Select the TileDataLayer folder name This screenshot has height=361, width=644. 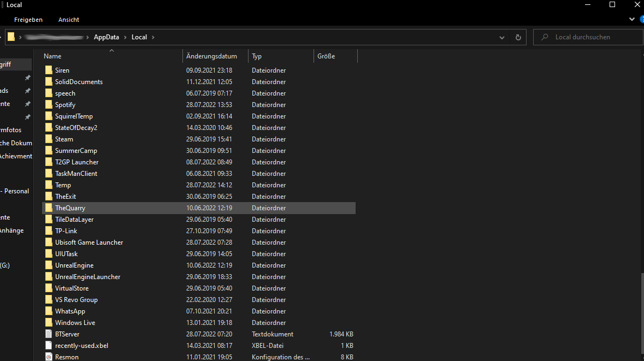click(74, 220)
